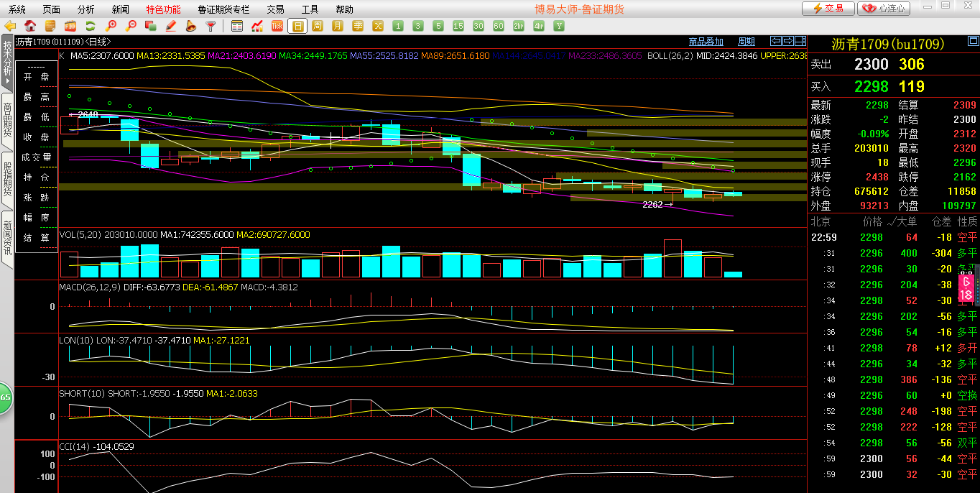Viewport: 980px width, 493px height.
Task: Open the quote list table icon
Action: coord(237,26)
